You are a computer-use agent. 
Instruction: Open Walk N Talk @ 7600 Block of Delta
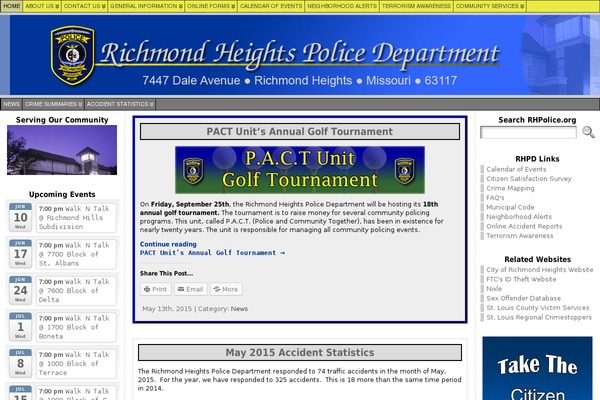coord(76,291)
